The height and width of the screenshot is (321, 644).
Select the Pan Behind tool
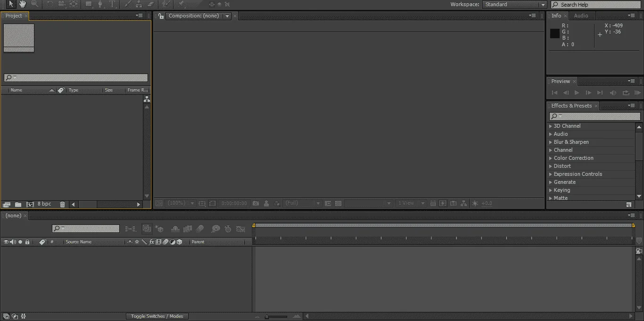pos(74,4)
